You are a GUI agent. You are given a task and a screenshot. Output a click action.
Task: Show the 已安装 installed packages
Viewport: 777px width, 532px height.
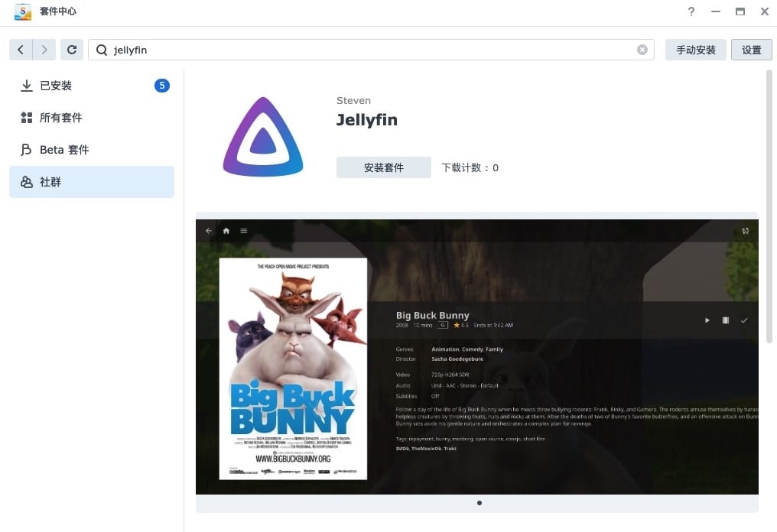tap(92, 86)
